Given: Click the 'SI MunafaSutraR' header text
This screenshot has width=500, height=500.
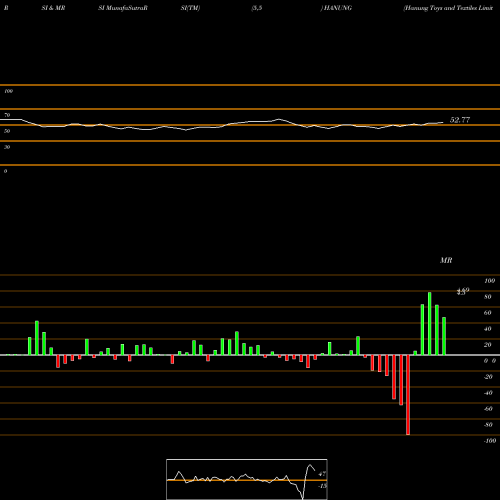Looking at the screenshot, I should coord(123,8).
